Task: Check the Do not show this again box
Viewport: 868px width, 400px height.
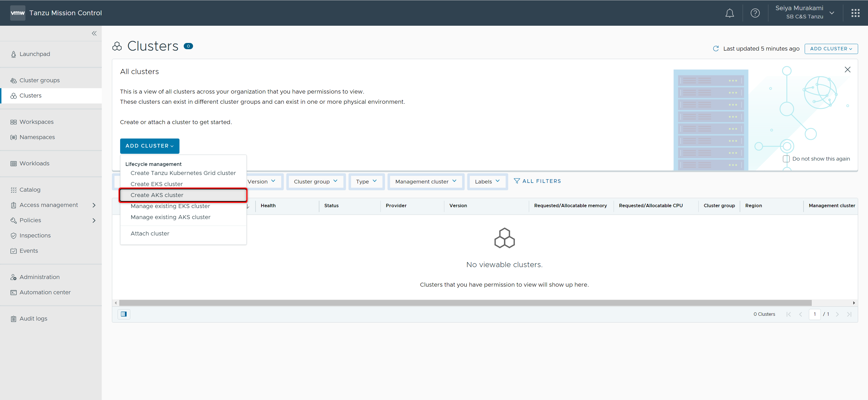Action: click(786, 159)
